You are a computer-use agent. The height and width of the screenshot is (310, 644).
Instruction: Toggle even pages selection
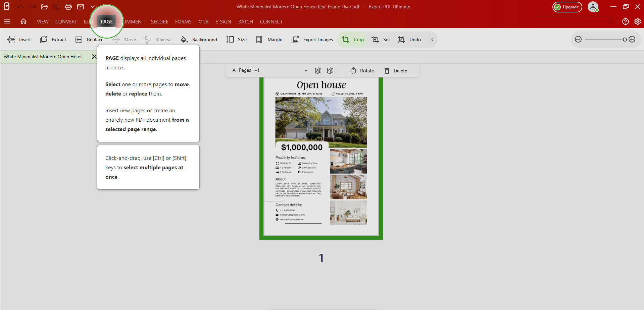(x=318, y=71)
